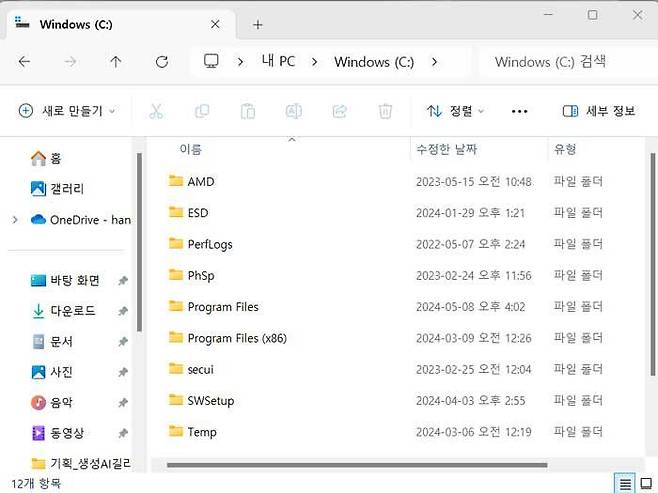Unpin 다운로드 using its pin icon
The height and width of the screenshot is (493, 658).
[123, 311]
